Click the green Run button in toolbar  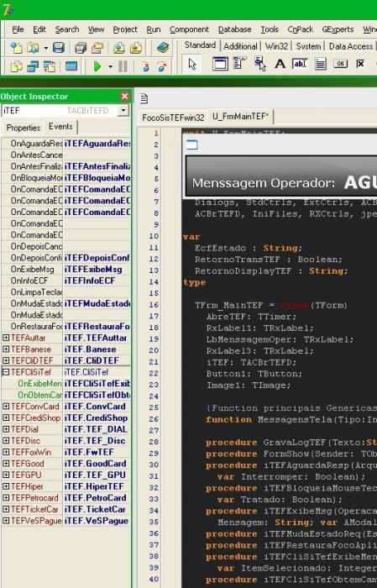(97, 66)
